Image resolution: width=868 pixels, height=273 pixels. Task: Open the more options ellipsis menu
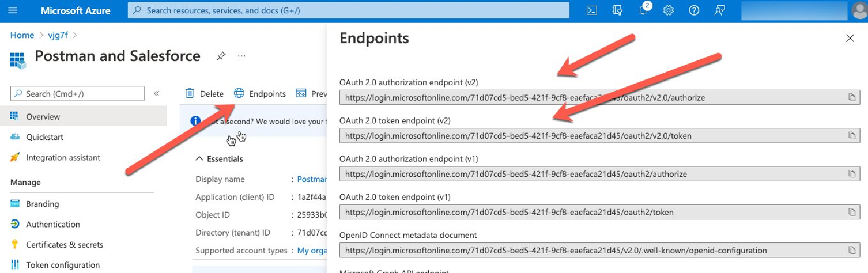(241, 56)
